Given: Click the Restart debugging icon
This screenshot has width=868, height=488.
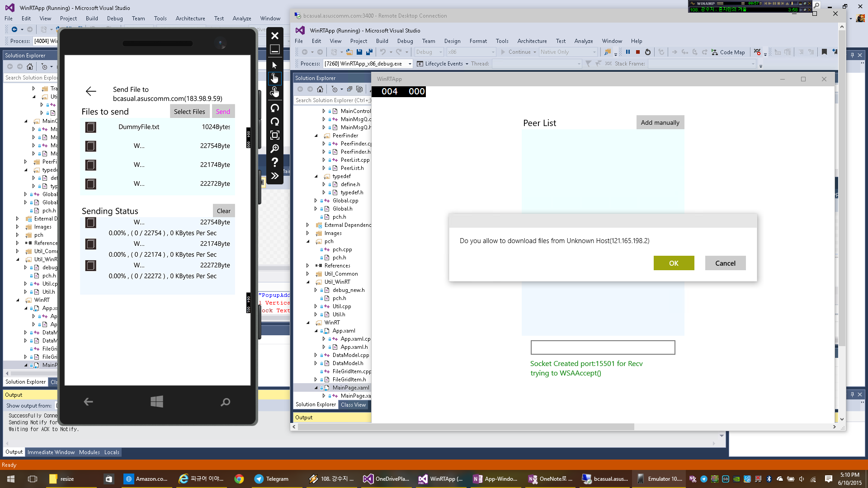Looking at the screenshot, I should tap(648, 52).
